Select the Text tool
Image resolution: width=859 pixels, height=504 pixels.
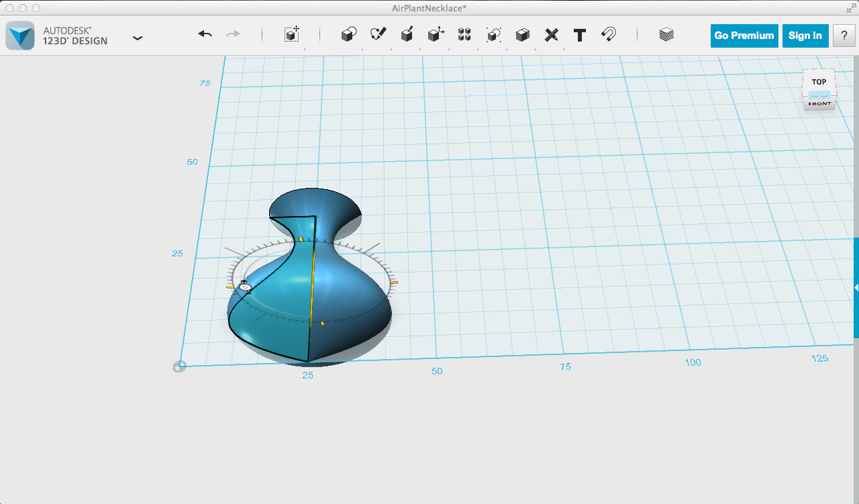580,35
